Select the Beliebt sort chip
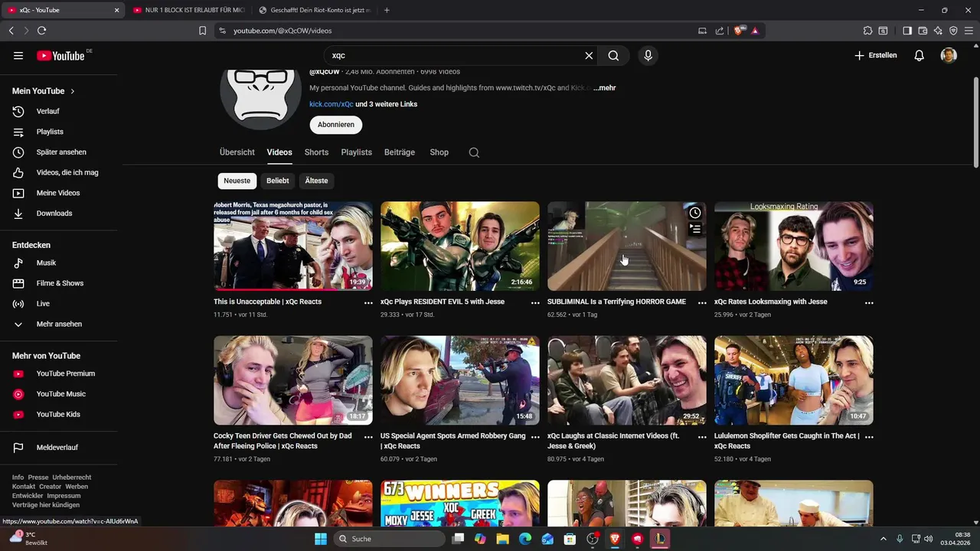 (x=278, y=181)
